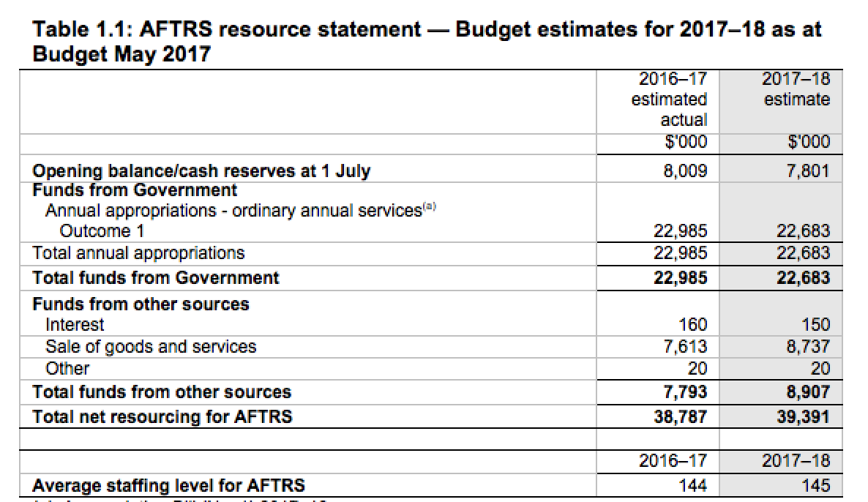Image resolution: width=868 pixels, height=502 pixels.
Task: Select Interest value 160
Action: [693, 324]
